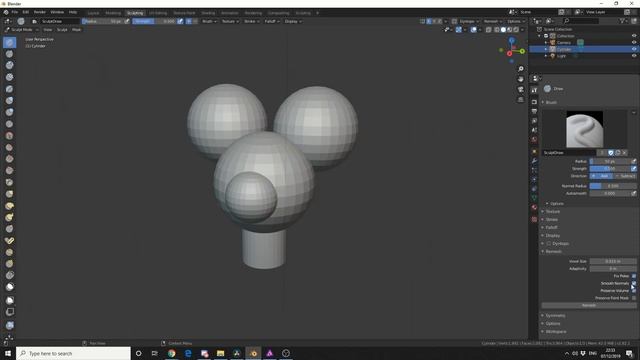The width and height of the screenshot is (640, 360).
Task: Click the Voxel Size field
Action: click(613, 261)
